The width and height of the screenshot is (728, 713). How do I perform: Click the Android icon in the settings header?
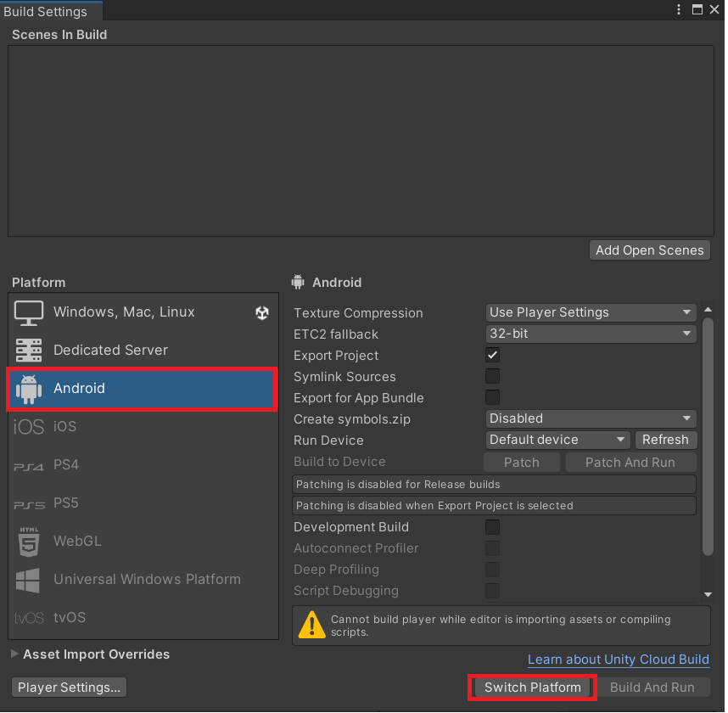click(298, 282)
